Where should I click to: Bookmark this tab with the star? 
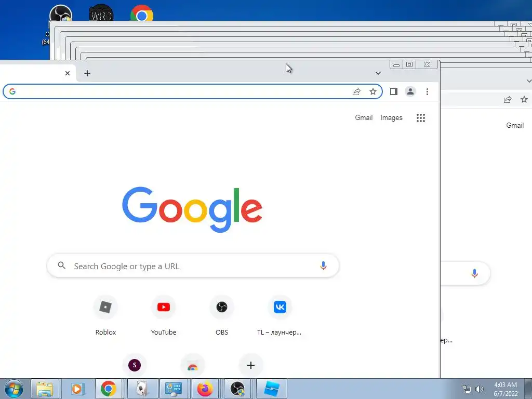coord(373,91)
